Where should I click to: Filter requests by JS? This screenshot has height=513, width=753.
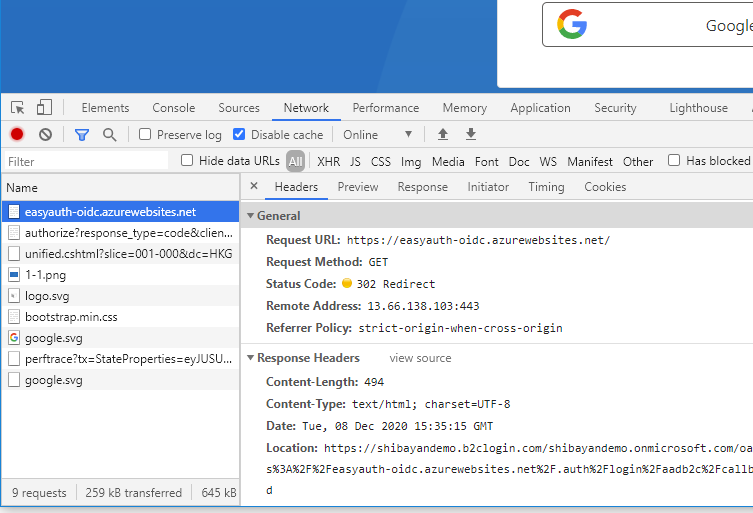[x=355, y=161]
